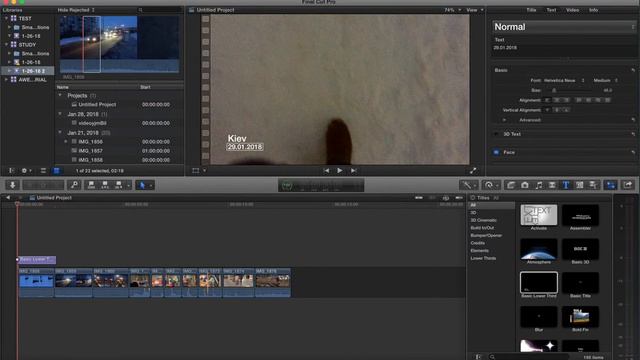640x360 pixels.
Task: Show the Transitions browser
Action: [x=552, y=185]
